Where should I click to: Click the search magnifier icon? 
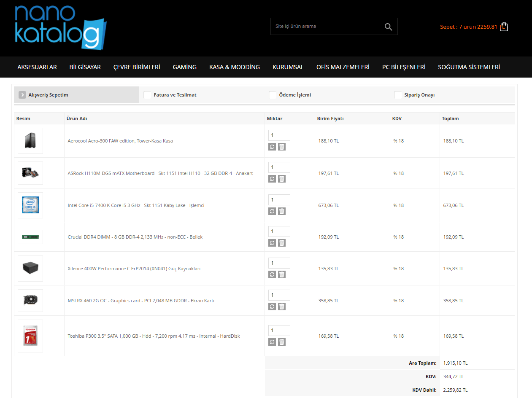389,27
